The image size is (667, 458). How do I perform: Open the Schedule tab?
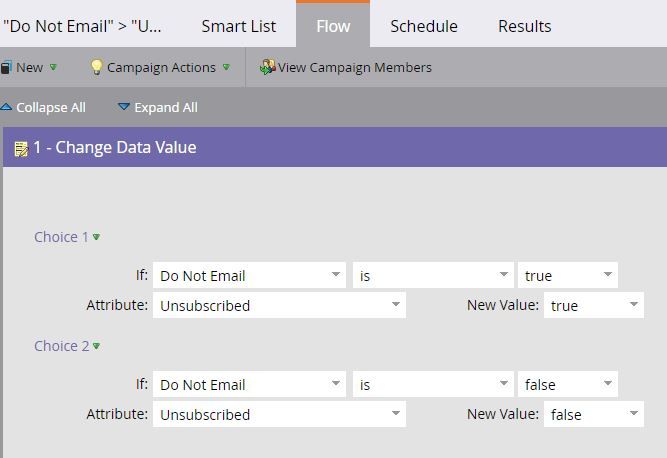tap(423, 26)
